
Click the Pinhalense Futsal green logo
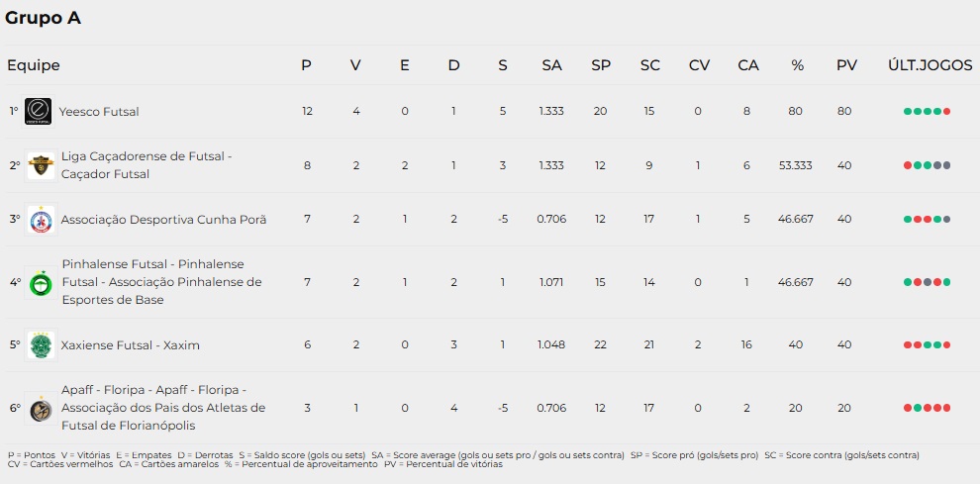42,283
